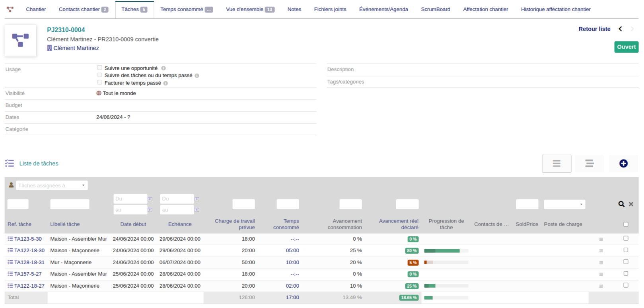Click progress bar of task TA128-18-31
This screenshot has height=308, width=644.
click(446, 263)
